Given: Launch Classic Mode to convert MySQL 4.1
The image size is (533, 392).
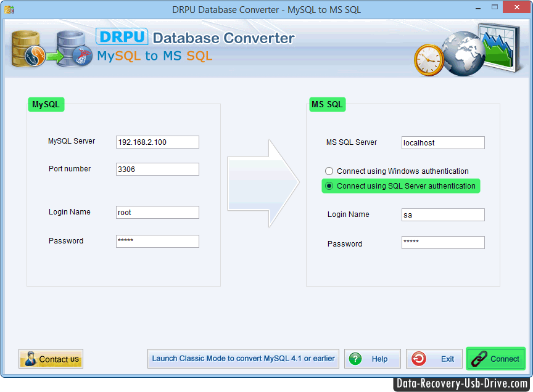Looking at the screenshot, I should pos(244,359).
